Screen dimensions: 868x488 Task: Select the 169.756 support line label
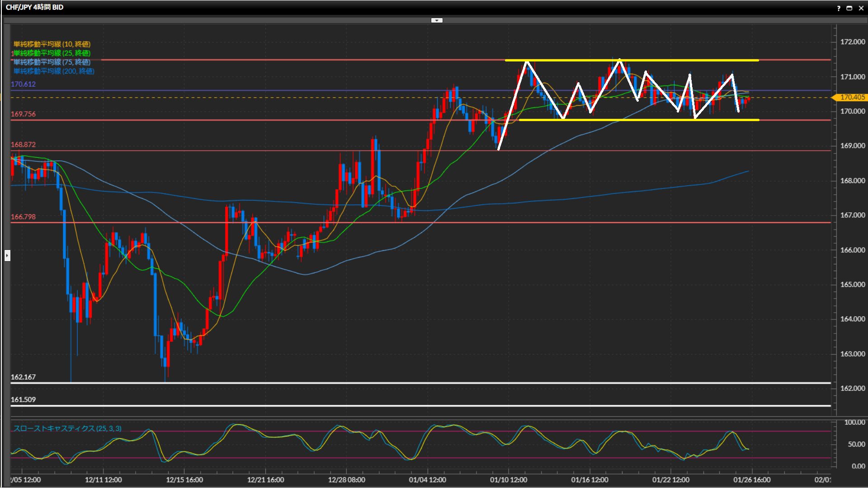(23, 114)
